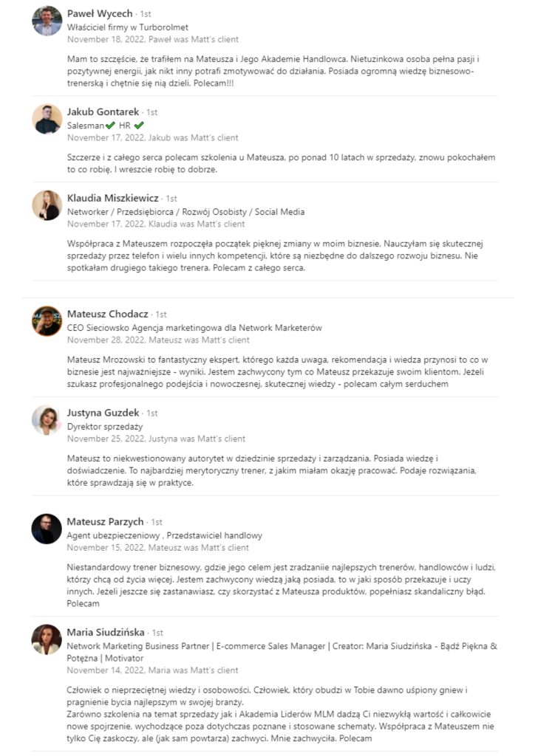Screen dimensions: 535x756
Task: Click Justyna Guzdek's profile picture
Action: (x=47, y=420)
